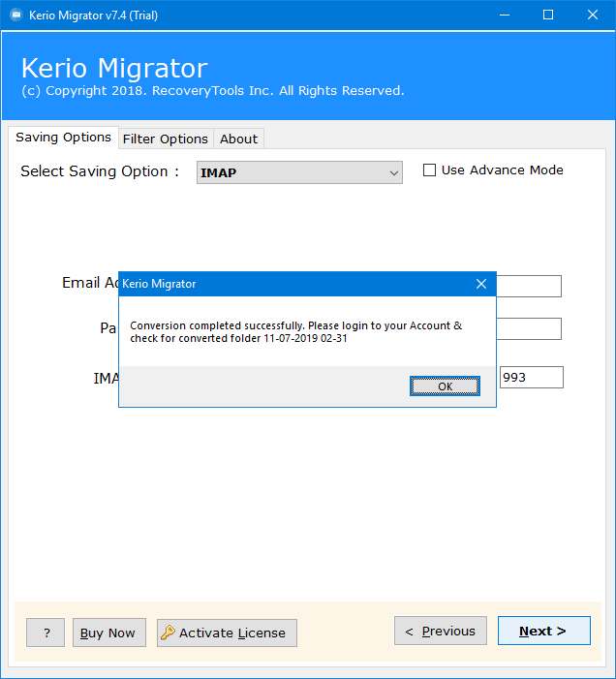Click the question mark help button
This screenshot has height=679, width=616.
tap(46, 633)
